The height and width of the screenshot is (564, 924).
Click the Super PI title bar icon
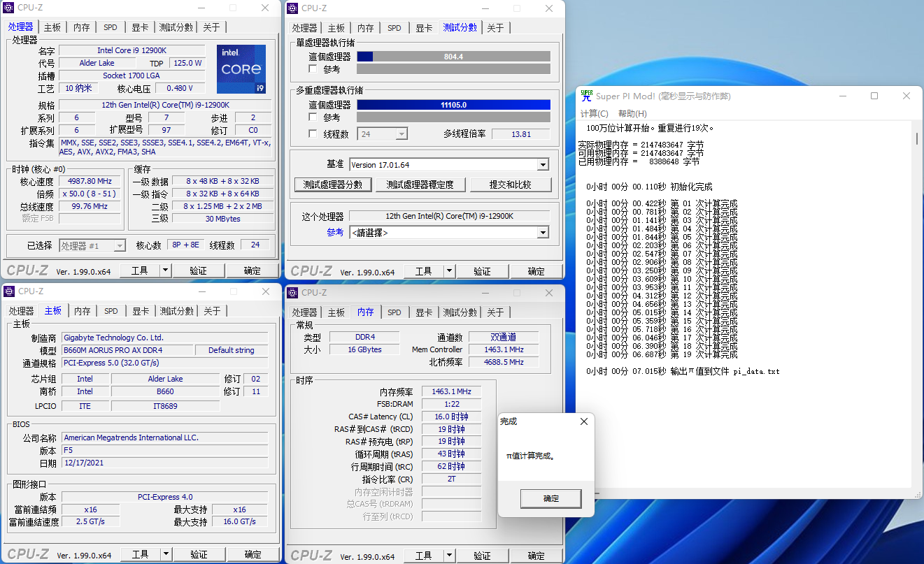pyautogui.click(x=586, y=96)
